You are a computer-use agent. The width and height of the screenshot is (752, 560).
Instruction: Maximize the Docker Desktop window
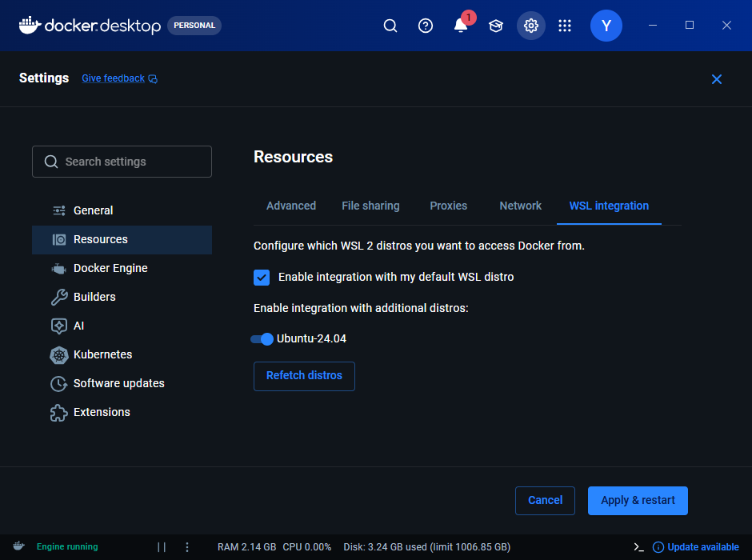690,26
